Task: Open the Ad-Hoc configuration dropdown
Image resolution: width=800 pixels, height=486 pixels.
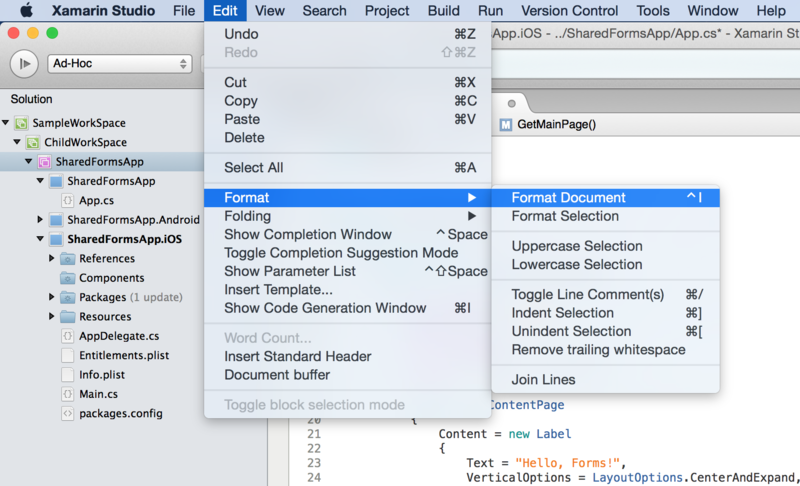Action: pos(119,64)
